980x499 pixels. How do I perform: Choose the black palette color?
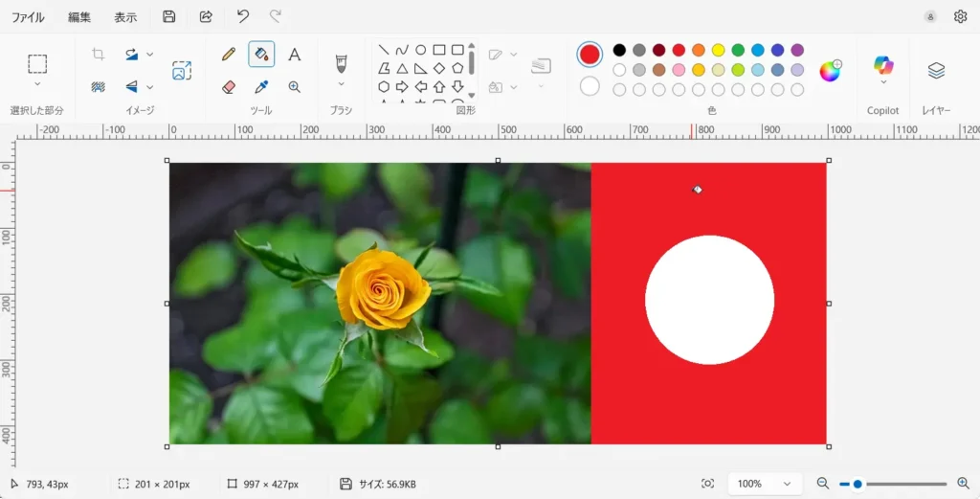[619, 50]
